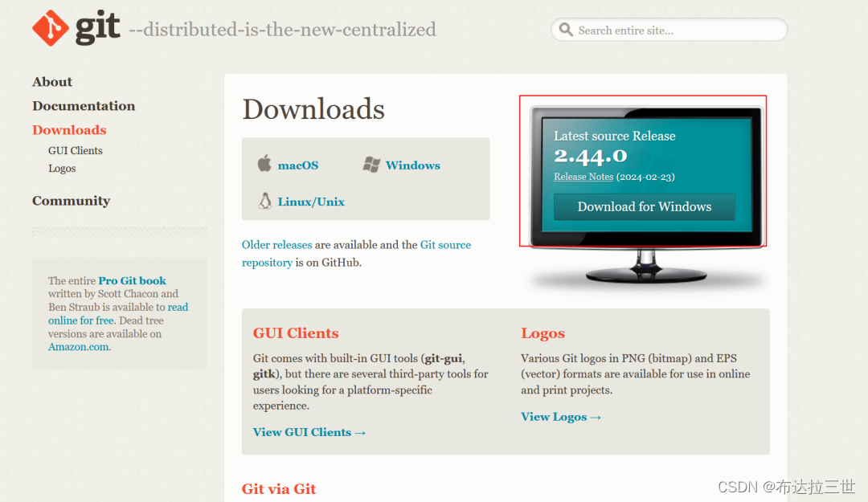Focus the Search entire site field
The width and height of the screenshot is (868, 502).
click(669, 30)
